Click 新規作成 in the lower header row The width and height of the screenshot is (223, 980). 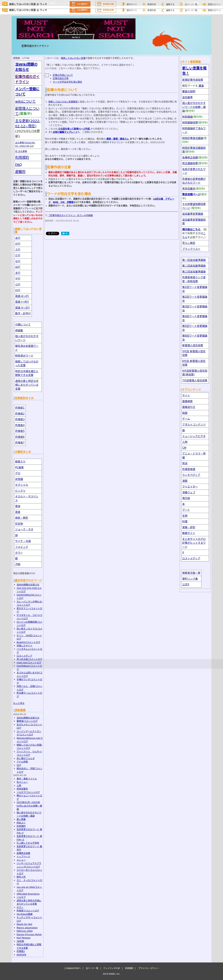click(149, 10)
